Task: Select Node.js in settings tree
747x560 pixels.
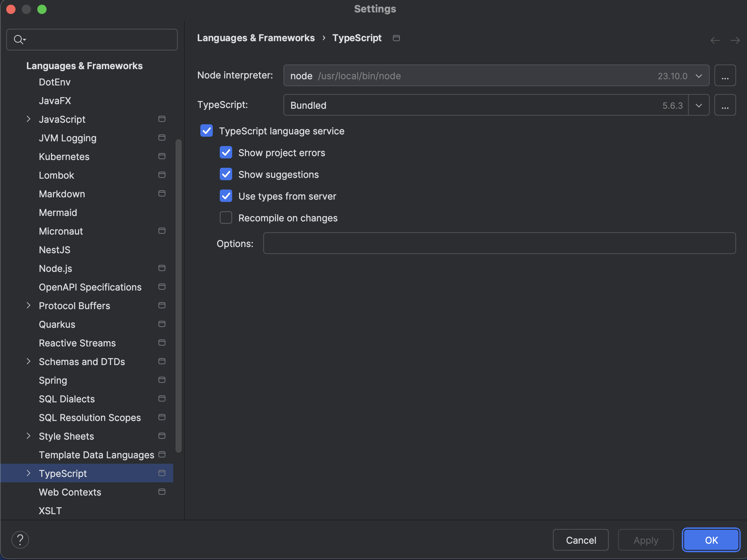Action: [56, 268]
